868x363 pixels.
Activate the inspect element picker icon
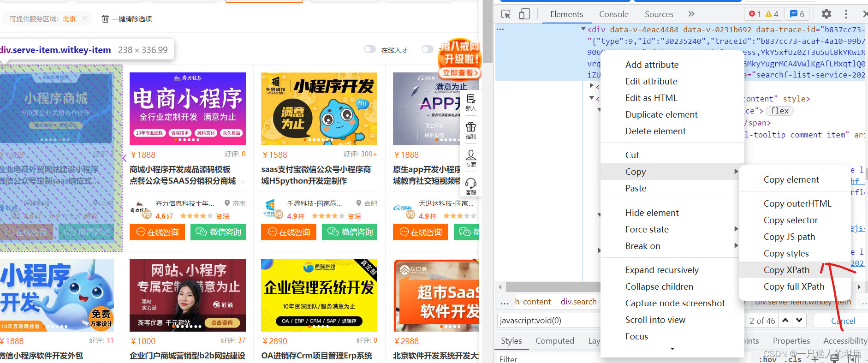pyautogui.click(x=506, y=14)
